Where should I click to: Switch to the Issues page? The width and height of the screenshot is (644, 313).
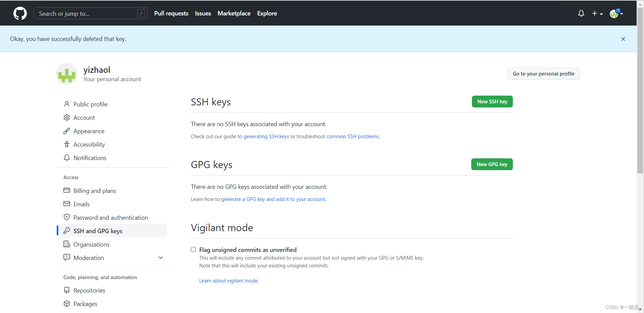click(203, 13)
